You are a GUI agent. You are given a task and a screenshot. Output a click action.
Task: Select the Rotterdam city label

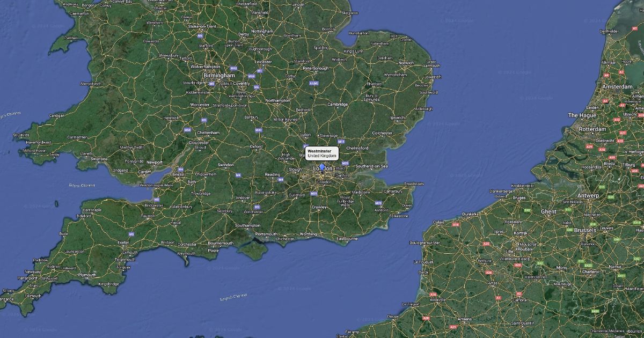tap(592, 129)
